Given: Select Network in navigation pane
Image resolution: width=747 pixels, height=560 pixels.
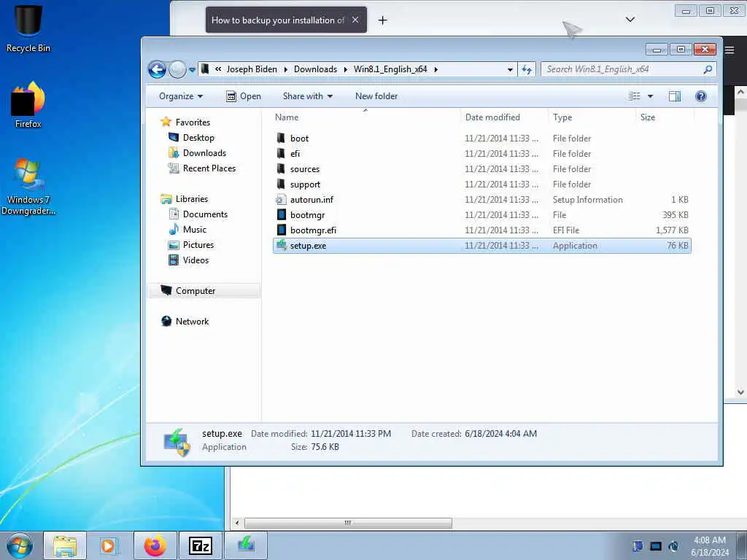Looking at the screenshot, I should click(185, 322).
